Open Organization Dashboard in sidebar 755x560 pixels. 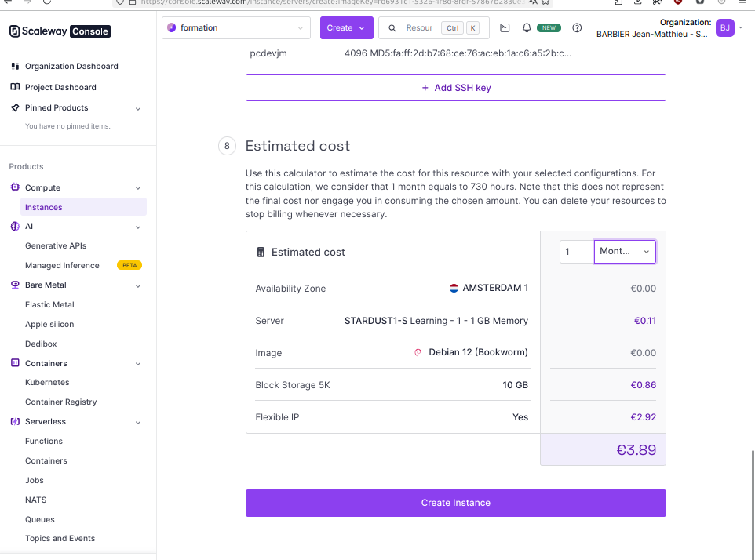pos(71,66)
